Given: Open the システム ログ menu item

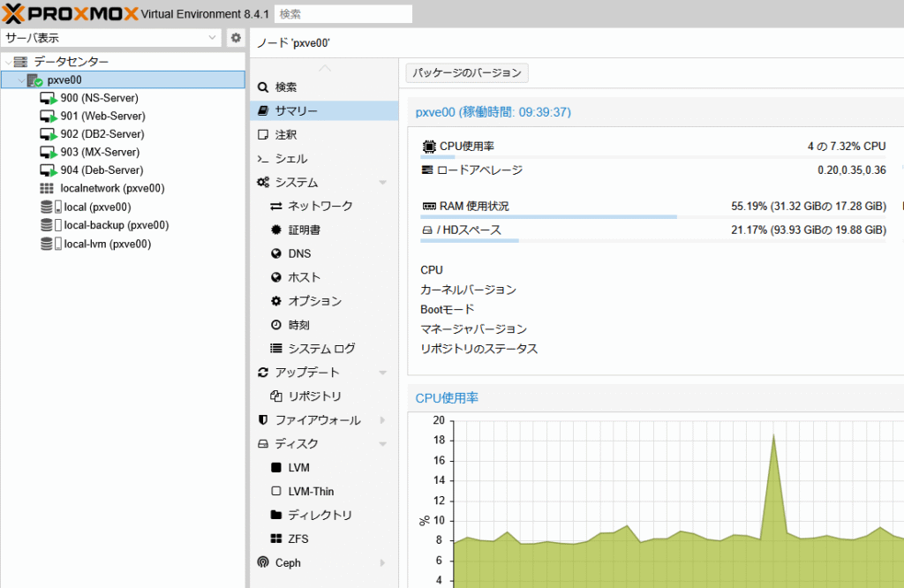Looking at the screenshot, I should (325, 349).
